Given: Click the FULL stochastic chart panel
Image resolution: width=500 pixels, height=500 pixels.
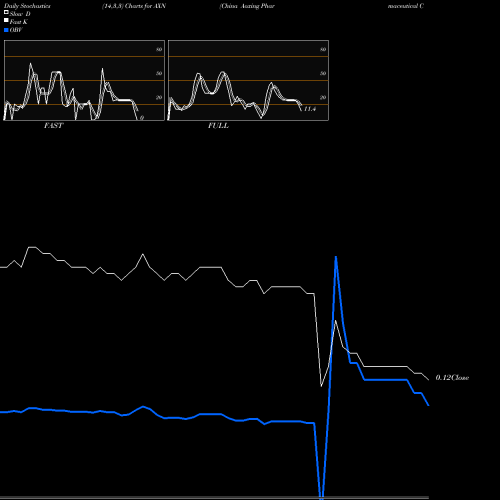Looking at the screenshot, I should (248, 80).
